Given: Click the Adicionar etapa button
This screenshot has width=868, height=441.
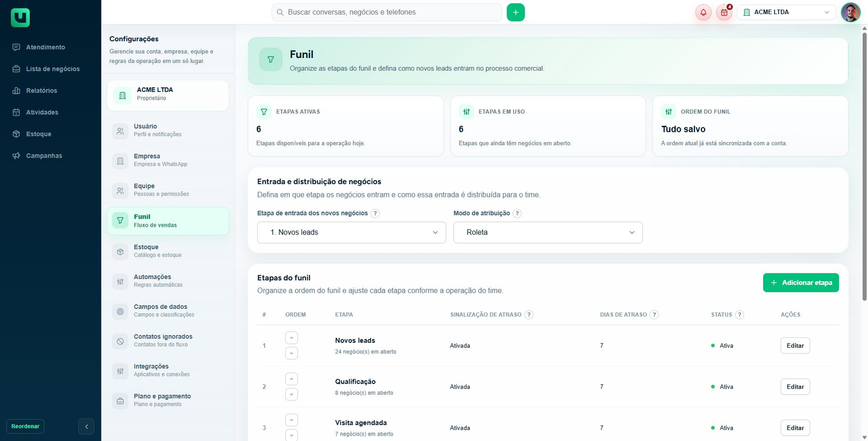Looking at the screenshot, I should [x=801, y=283].
